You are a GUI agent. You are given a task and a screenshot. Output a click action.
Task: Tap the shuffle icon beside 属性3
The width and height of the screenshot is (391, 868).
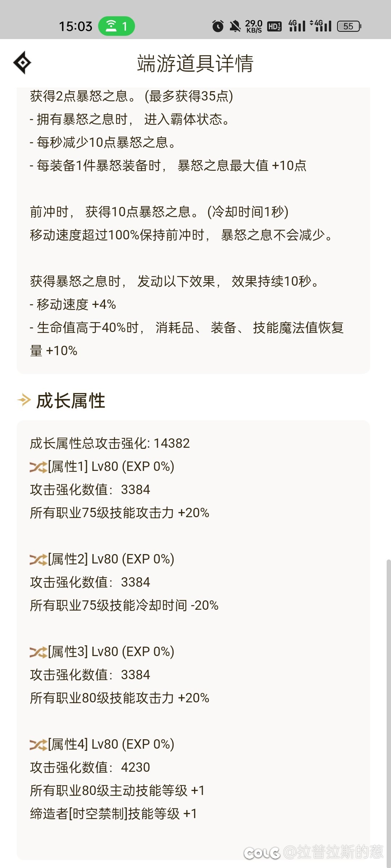point(38,652)
